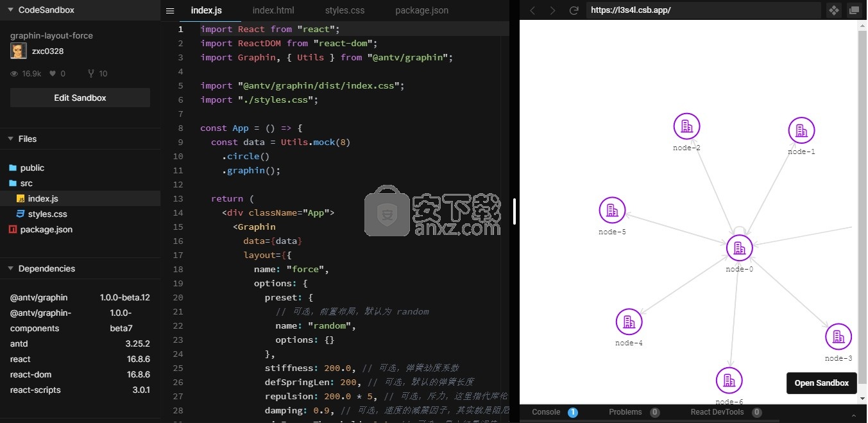Click the folder icon next to public

click(x=12, y=168)
